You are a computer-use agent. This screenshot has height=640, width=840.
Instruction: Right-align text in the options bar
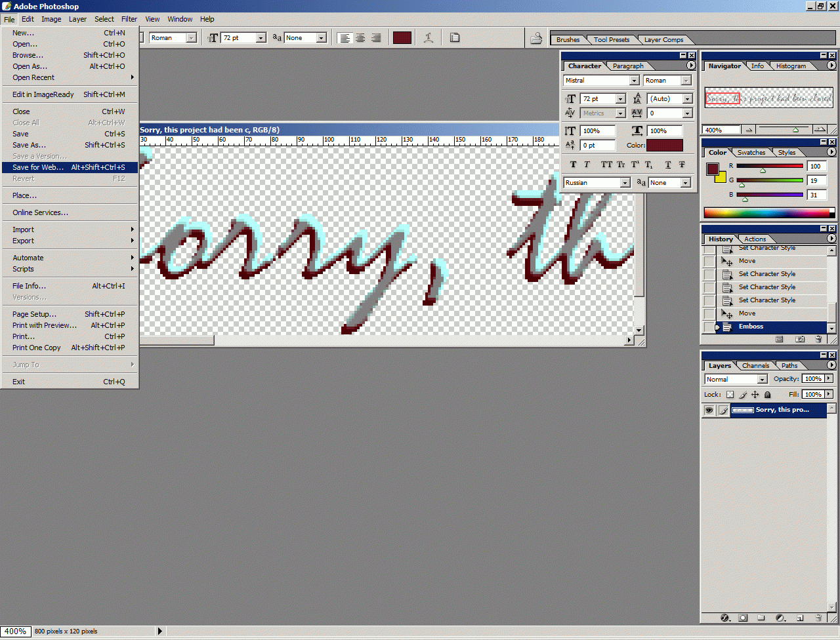(376, 38)
